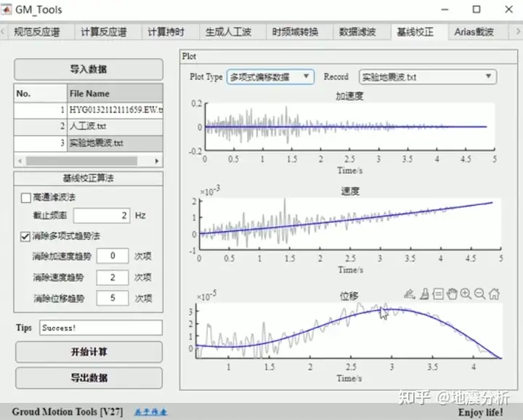Click the 基线校正算法 panel title
This screenshot has height=420, width=523.
(x=89, y=179)
